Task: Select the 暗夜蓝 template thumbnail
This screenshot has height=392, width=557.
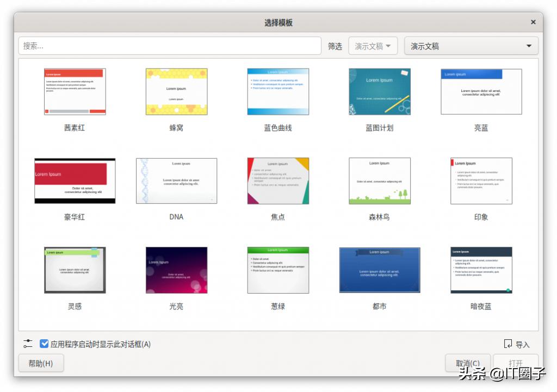Action: pos(481,270)
